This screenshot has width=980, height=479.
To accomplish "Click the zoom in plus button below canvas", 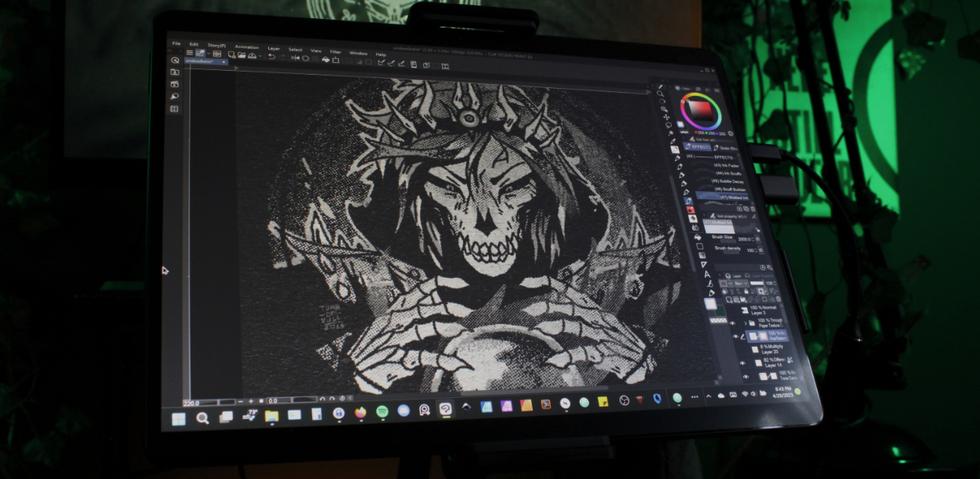I will 251,401.
